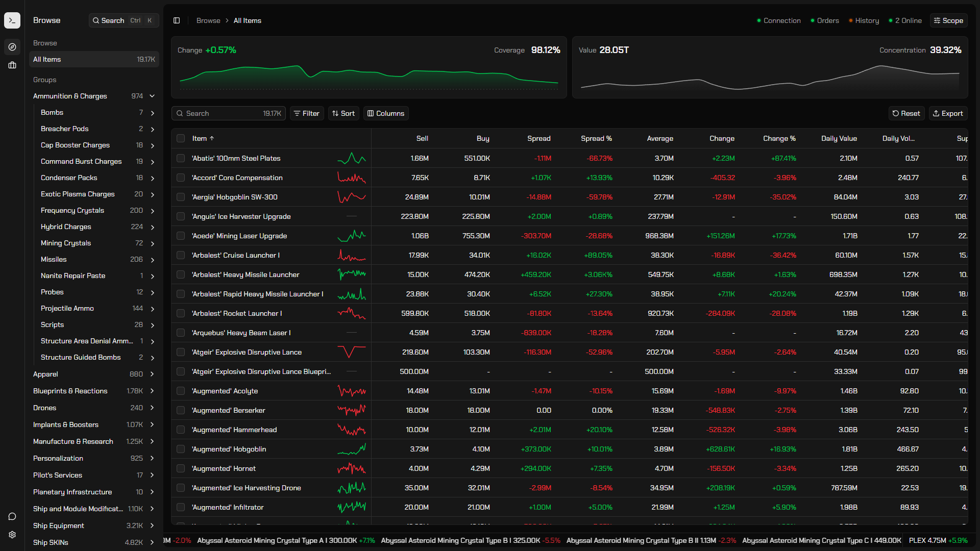Viewport: 980px width, 551px height.
Task: Toggle the sidebar panel icon next to the Browse breadcrumb
Action: pos(177,20)
